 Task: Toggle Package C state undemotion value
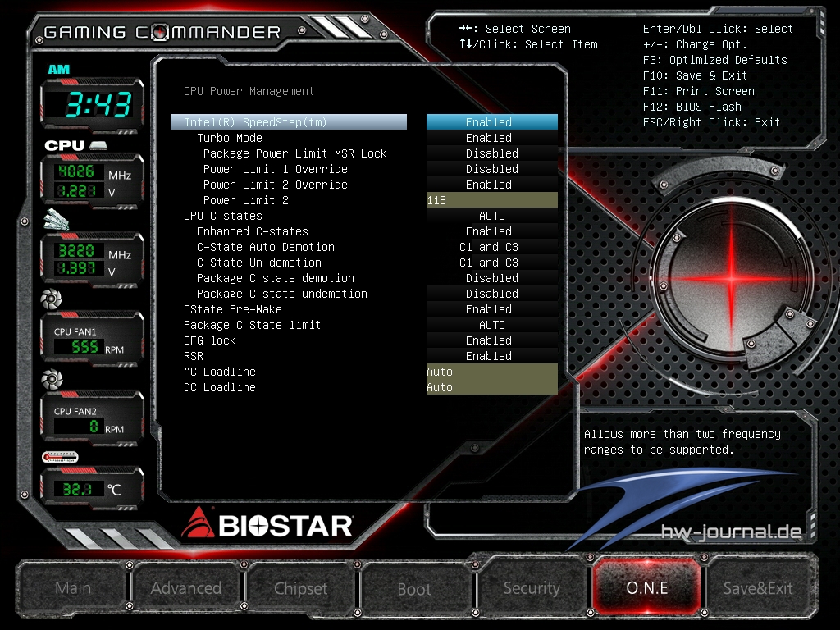tap(492, 294)
